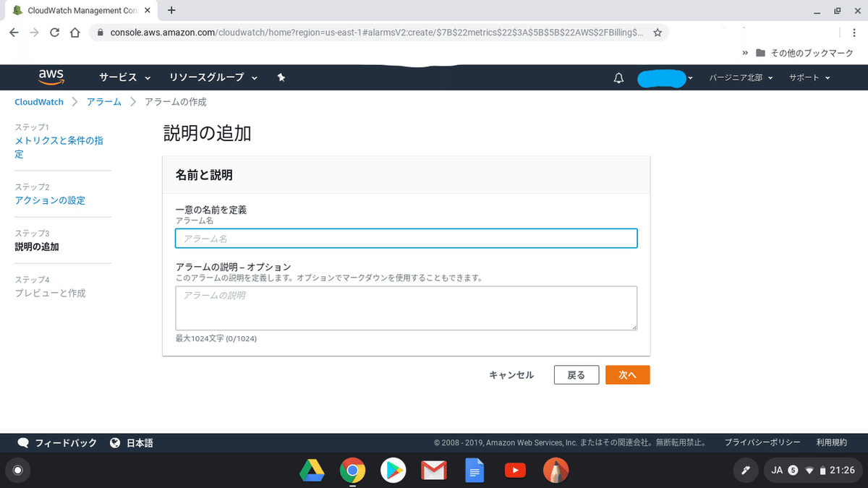Click the pin icon next to リソースグループ
This screenshot has width=868, height=488.
[x=281, y=77]
